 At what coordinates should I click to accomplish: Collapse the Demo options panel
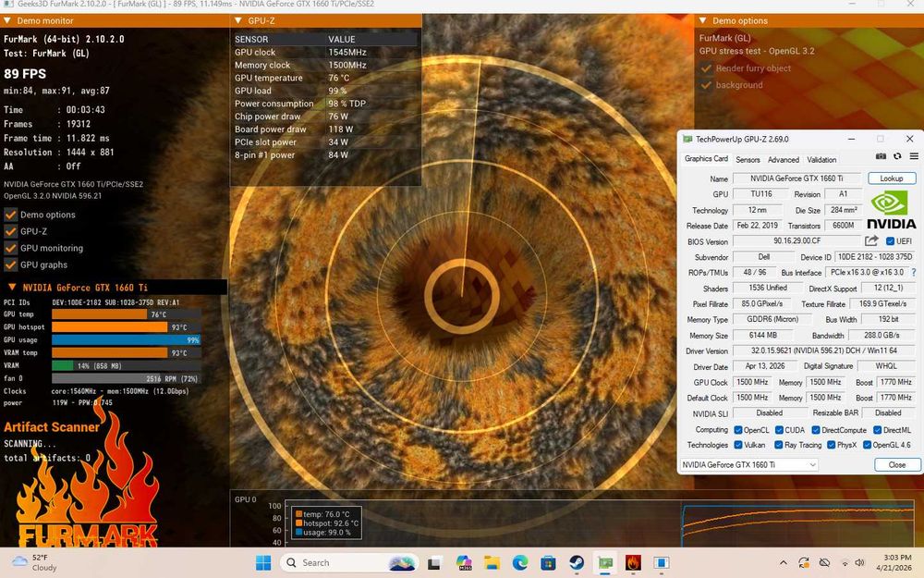pyautogui.click(x=702, y=20)
